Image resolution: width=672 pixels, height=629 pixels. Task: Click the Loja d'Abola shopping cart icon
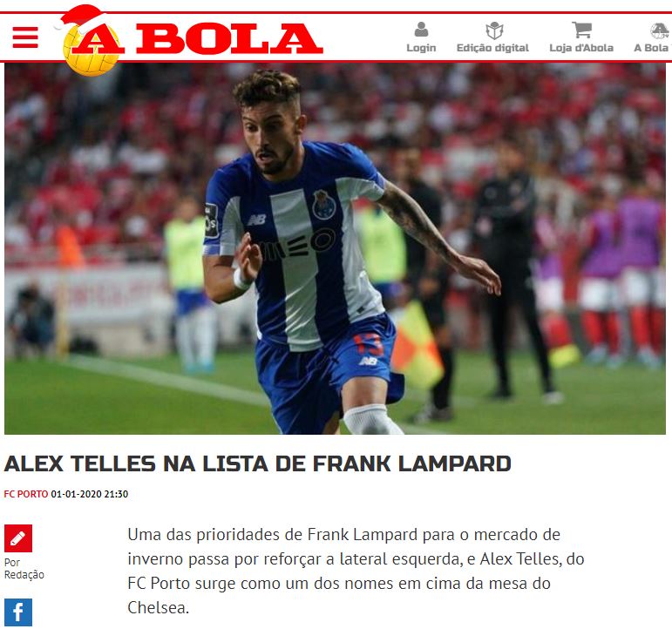(x=581, y=30)
